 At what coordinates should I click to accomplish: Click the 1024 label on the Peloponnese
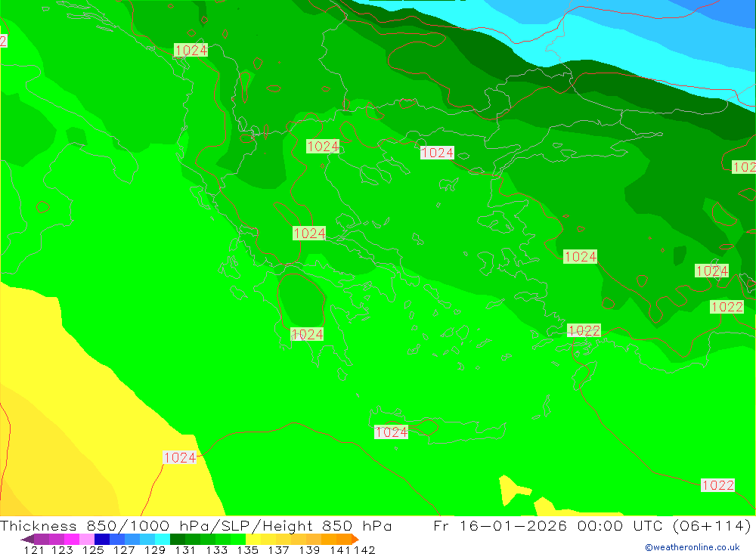click(307, 335)
